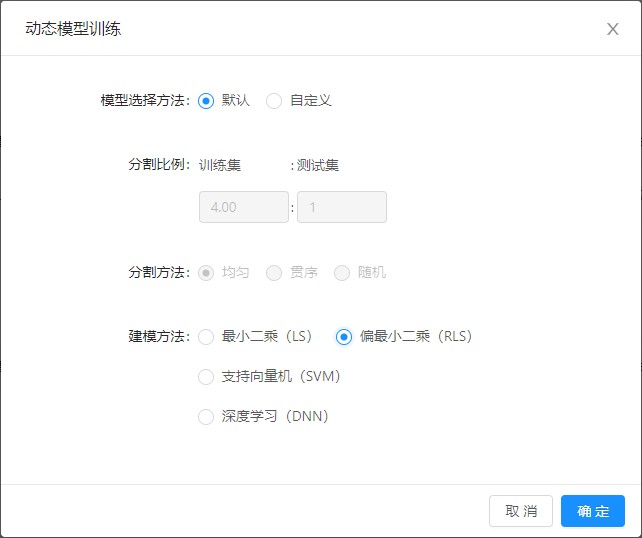Image resolution: width=642 pixels, height=538 pixels.
Task: Choose the 随机 split method option
Action: point(342,273)
